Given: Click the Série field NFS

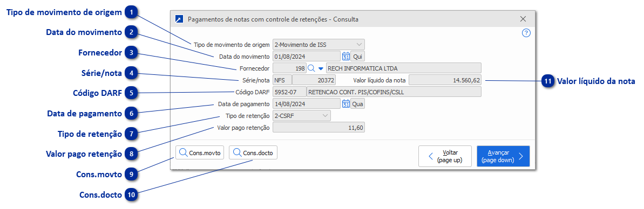Looking at the screenshot, I should pos(282,80).
